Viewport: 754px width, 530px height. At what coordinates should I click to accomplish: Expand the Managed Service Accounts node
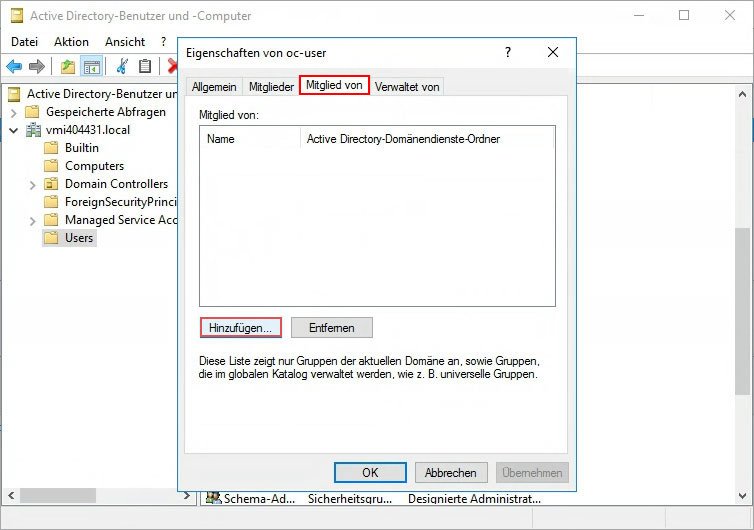33,220
